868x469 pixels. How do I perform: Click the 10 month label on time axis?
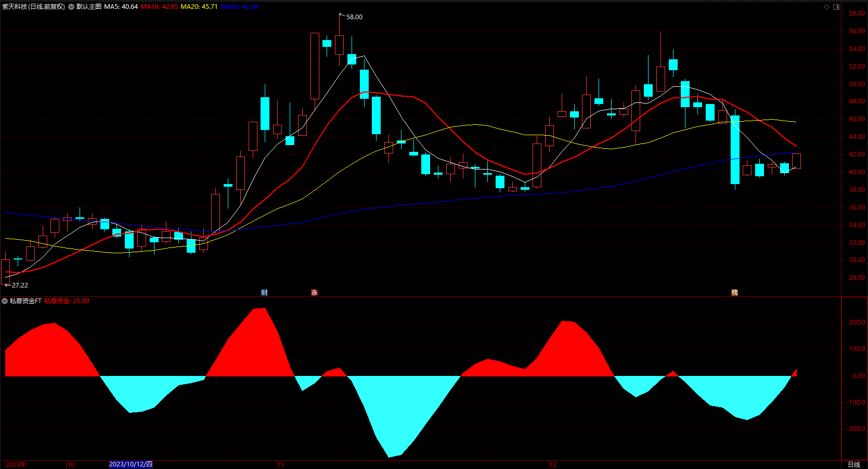[71, 464]
